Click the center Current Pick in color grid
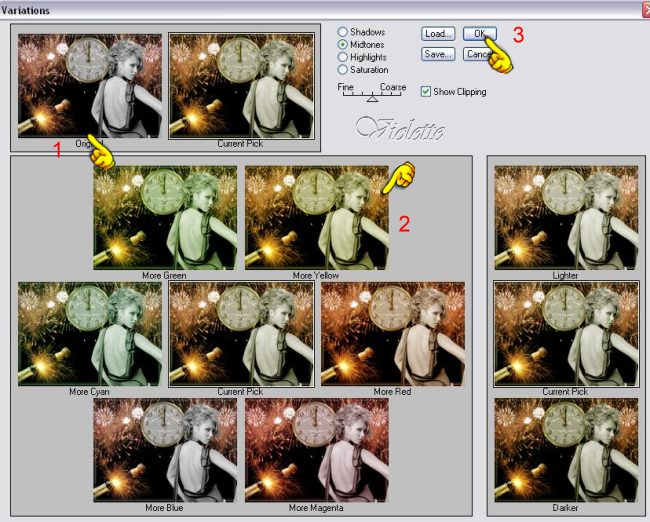Viewport: 650px width, 522px height. pyautogui.click(x=241, y=334)
